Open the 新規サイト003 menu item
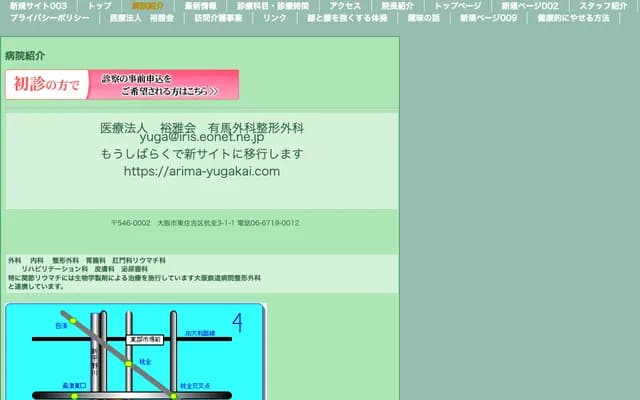This screenshot has width=640, height=400. (x=38, y=6)
